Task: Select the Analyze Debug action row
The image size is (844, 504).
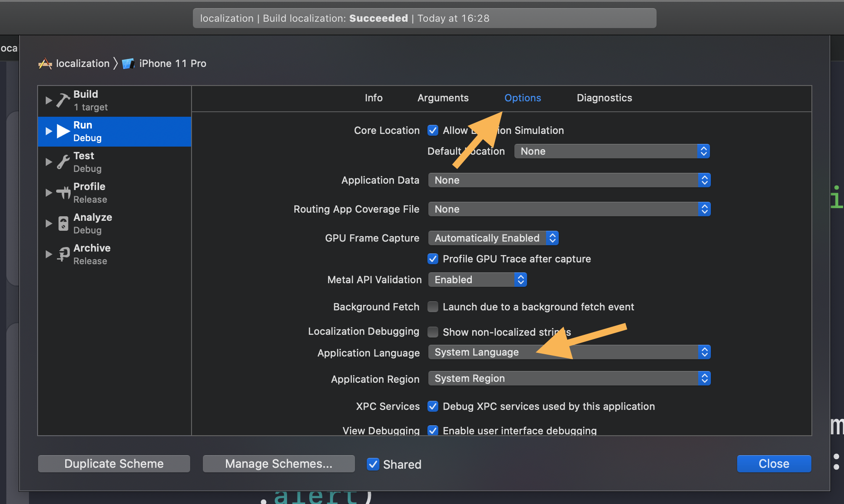Action: point(115,223)
